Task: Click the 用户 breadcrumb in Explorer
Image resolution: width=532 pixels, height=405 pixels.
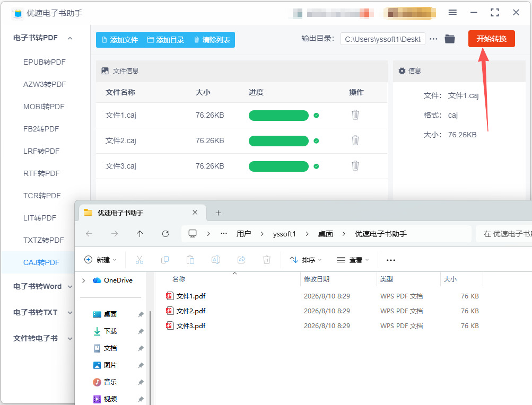Action: tap(243, 234)
